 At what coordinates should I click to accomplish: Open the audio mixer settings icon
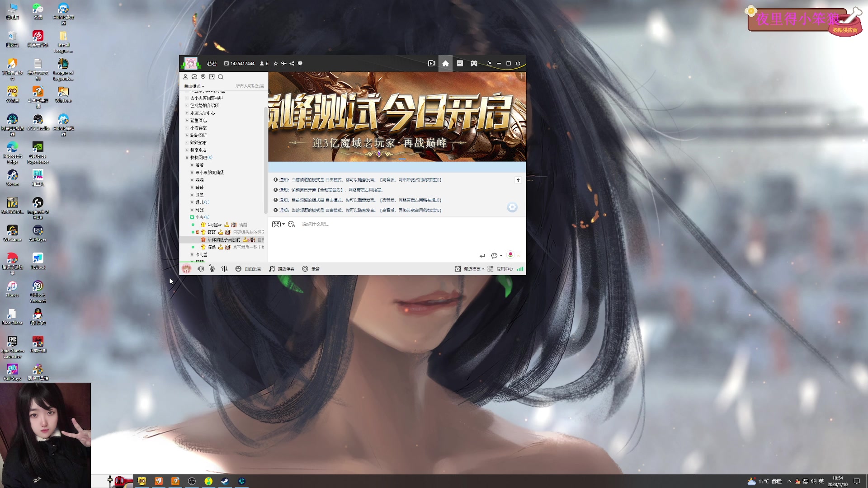[224, 269]
